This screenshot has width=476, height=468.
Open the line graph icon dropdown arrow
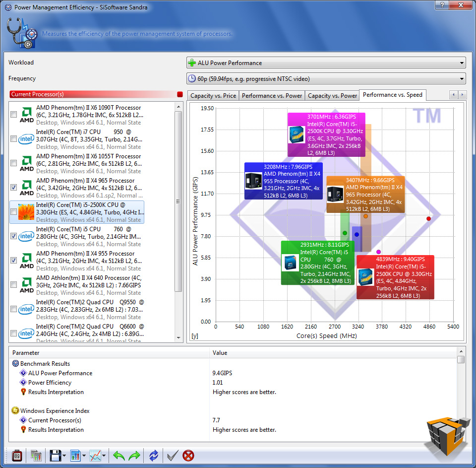point(104,456)
